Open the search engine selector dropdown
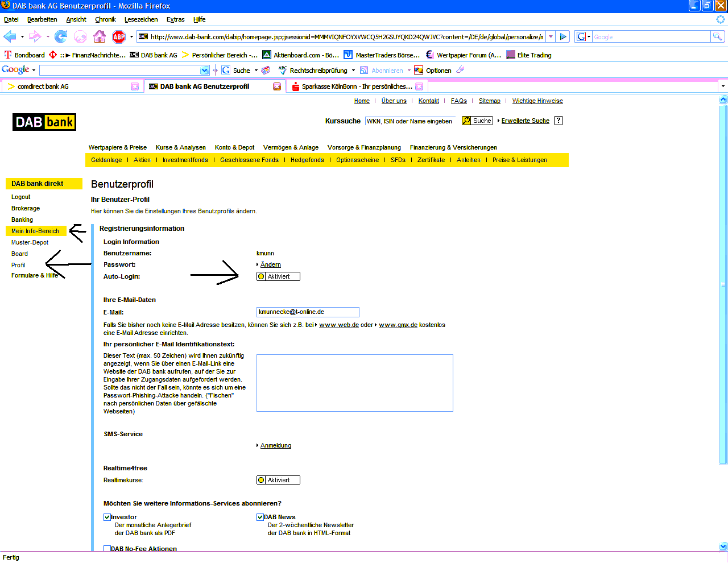The height and width of the screenshot is (563, 728). pos(589,37)
